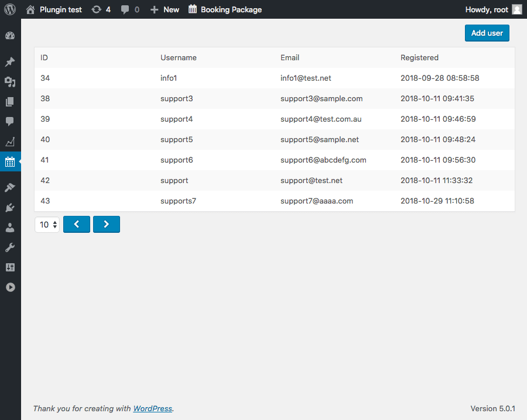Open the Howdy, root account menu
Viewport: 527px width, 420px height.
[487, 10]
